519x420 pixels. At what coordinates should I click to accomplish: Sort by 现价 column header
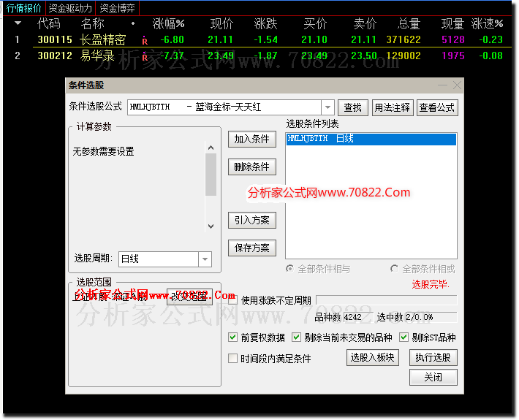(x=221, y=23)
